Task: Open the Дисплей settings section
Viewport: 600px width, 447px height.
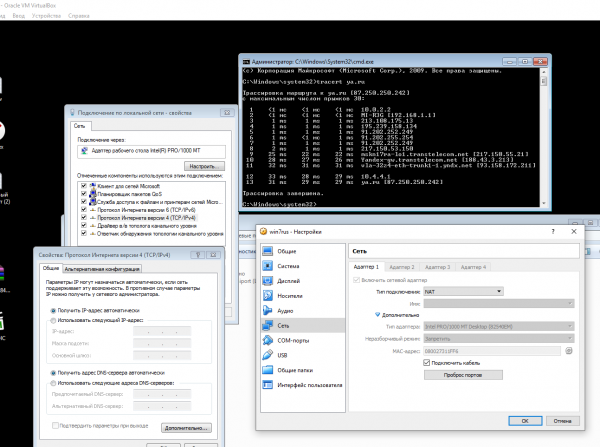Action: pyautogui.click(x=287, y=281)
